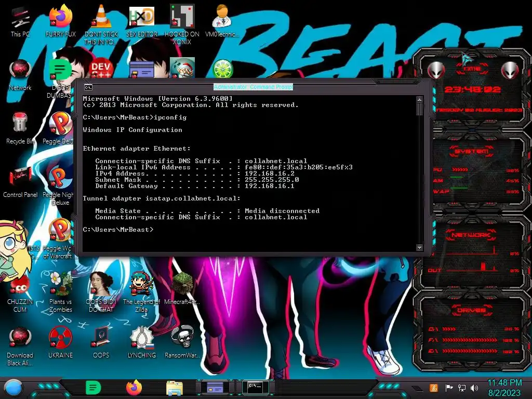This screenshot has width=532, height=399.
Task: Open the OOPS DID I DO THAT portrait icon
Action: click(x=101, y=292)
